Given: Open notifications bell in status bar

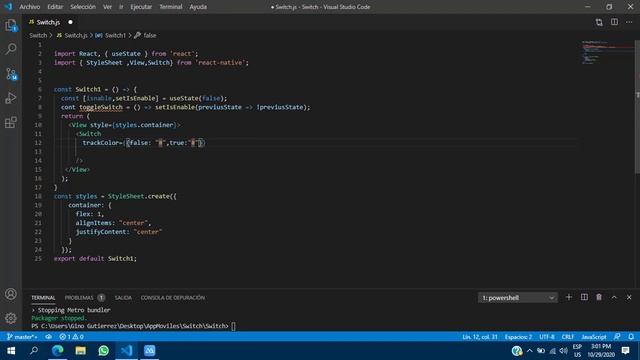Looking at the screenshot, I should pos(631,337).
